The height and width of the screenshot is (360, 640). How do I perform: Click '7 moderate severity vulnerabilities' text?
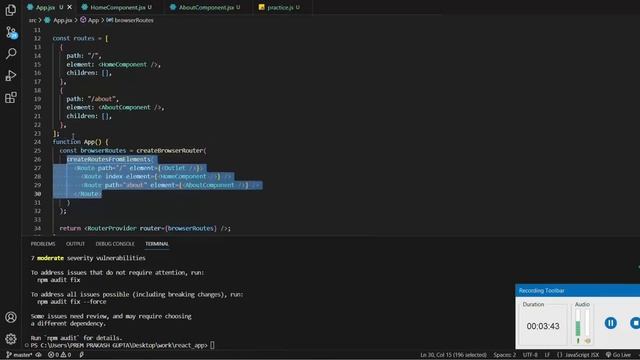(x=88, y=258)
